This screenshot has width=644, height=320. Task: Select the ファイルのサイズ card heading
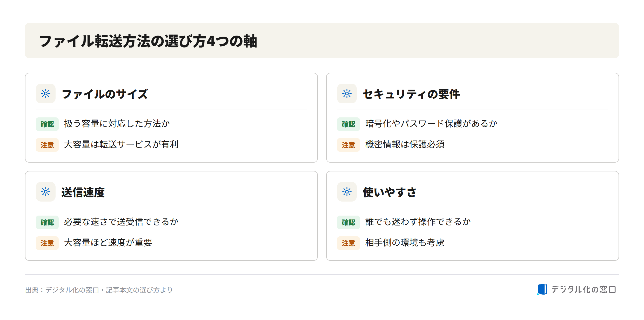[105, 94]
